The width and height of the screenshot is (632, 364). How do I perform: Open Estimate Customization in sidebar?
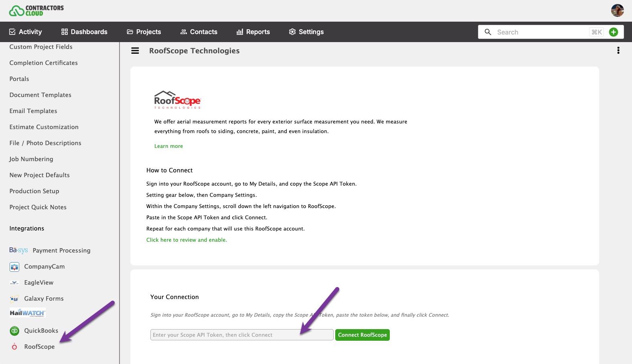pyautogui.click(x=44, y=127)
